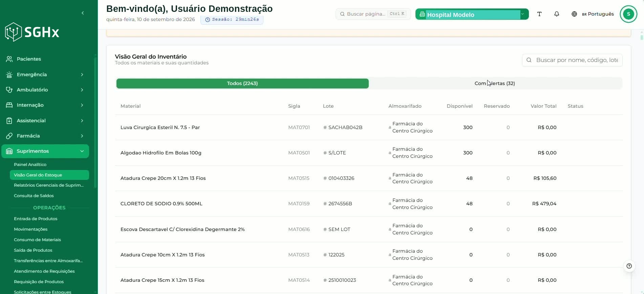Expand the Farmácia menu

82,136
